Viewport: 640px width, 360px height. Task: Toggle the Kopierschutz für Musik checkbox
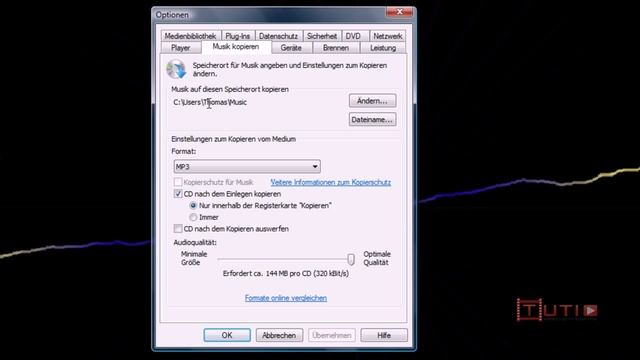coord(178,182)
